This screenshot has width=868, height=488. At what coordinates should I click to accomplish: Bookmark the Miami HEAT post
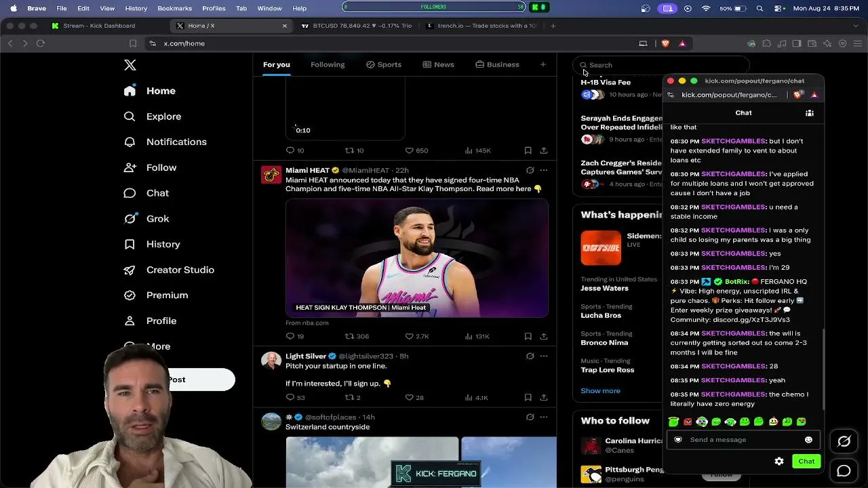click(x=528, y=336)
